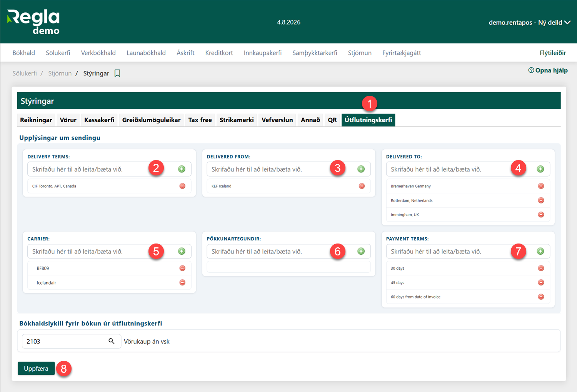Image resolution: width=577 pixels, height=392 pixels.
Task: Open the Stjórnun menu
Action: click(360, 53)
